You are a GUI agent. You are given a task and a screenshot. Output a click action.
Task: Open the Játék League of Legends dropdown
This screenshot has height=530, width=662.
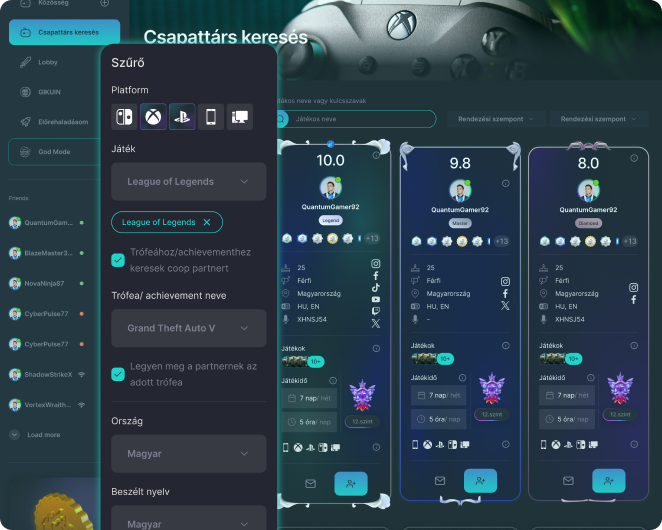(x=188, y=182)
